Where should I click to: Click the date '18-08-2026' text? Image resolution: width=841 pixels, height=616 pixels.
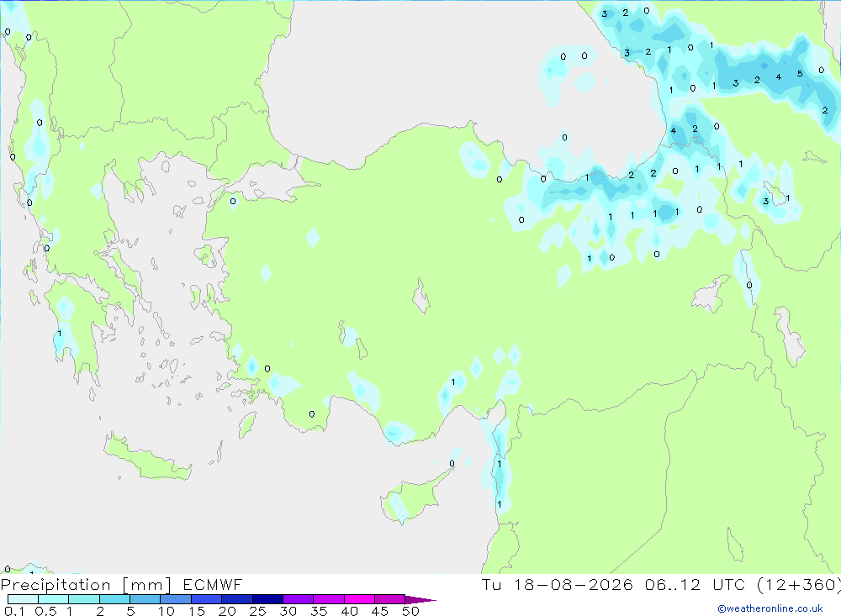pyautogui.click(x=574, y=584)
